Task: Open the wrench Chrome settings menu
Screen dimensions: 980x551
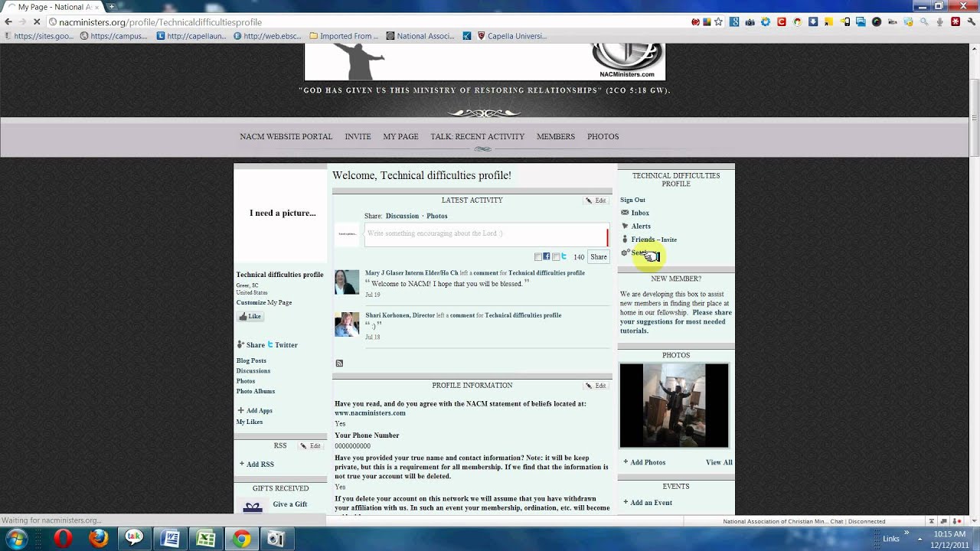Action: coord(971,22)
